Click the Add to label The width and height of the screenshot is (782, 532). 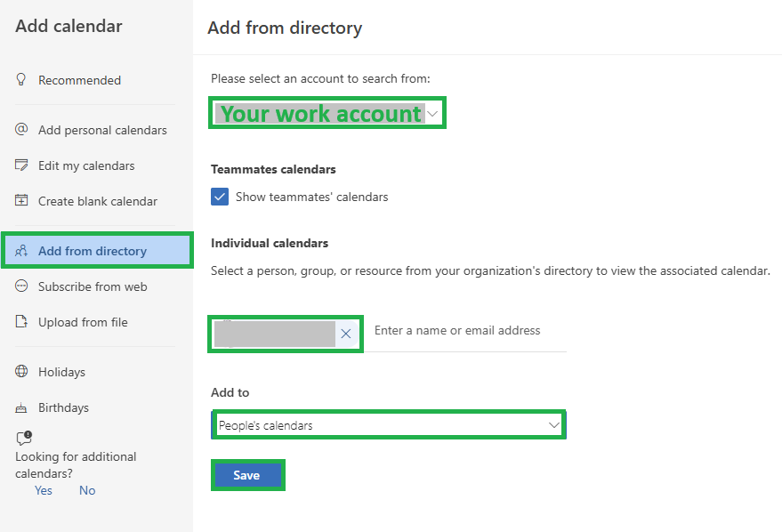click(x=230, y=392)
